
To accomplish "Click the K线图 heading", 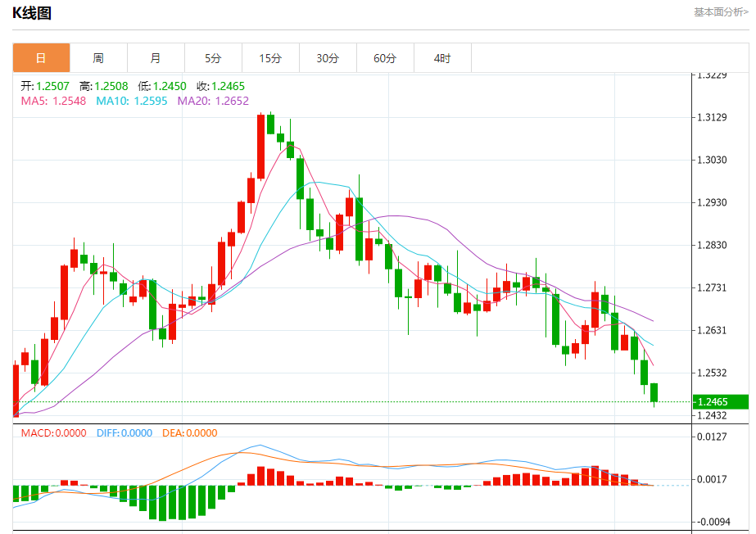I will tap(32, 13).
